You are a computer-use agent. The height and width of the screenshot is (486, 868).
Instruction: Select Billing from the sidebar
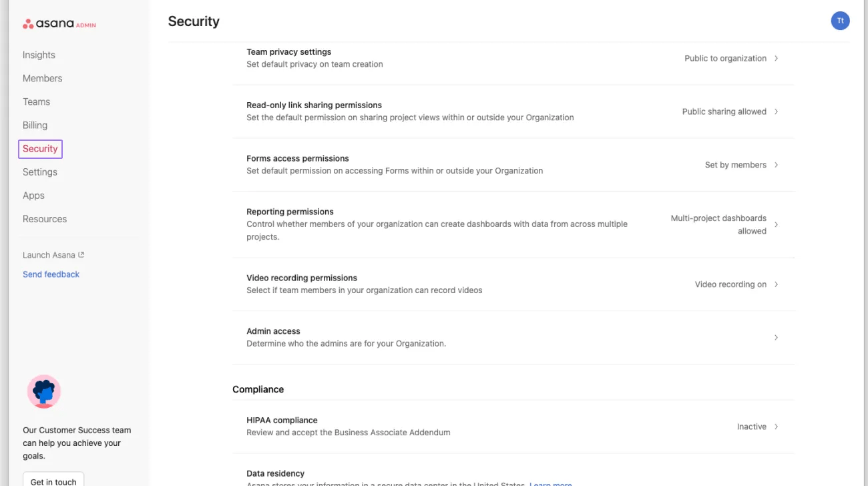click(x=35, y=125)
